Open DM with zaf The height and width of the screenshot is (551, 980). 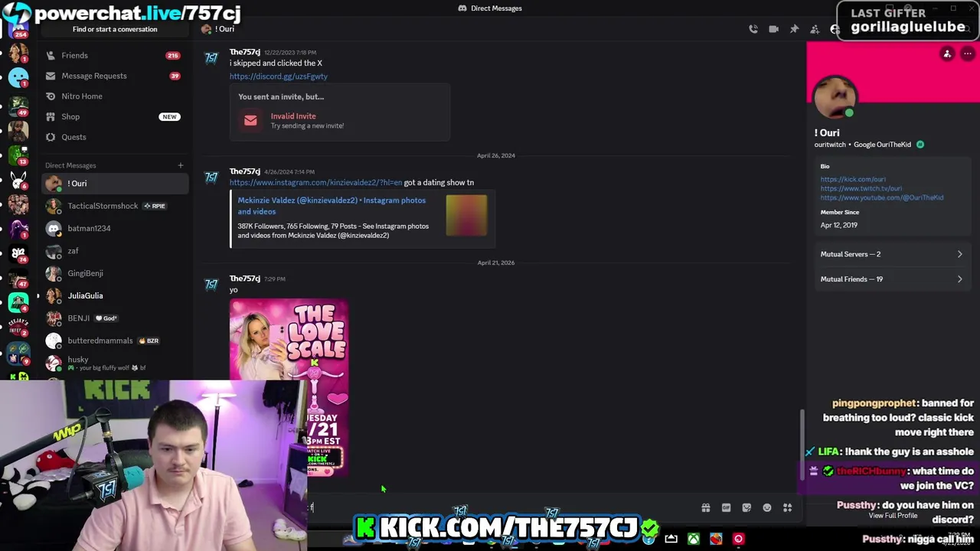[115, 251]
